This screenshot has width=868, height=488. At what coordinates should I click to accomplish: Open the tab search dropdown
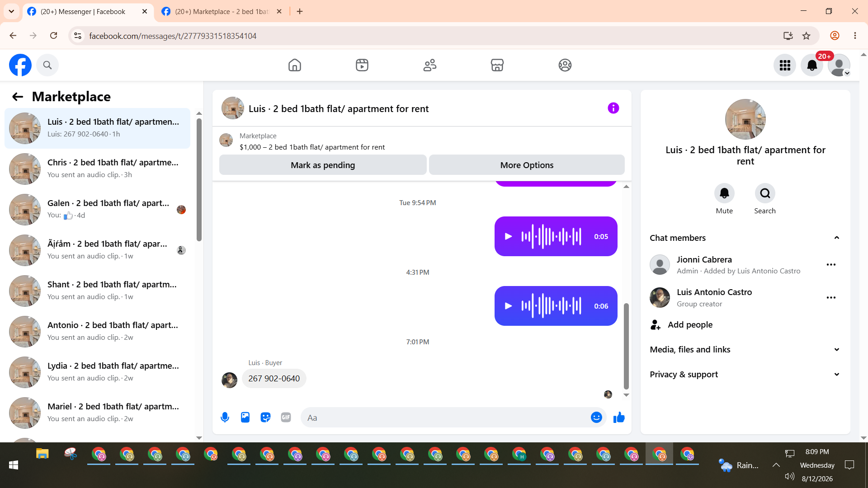click(x=11, y=12)
